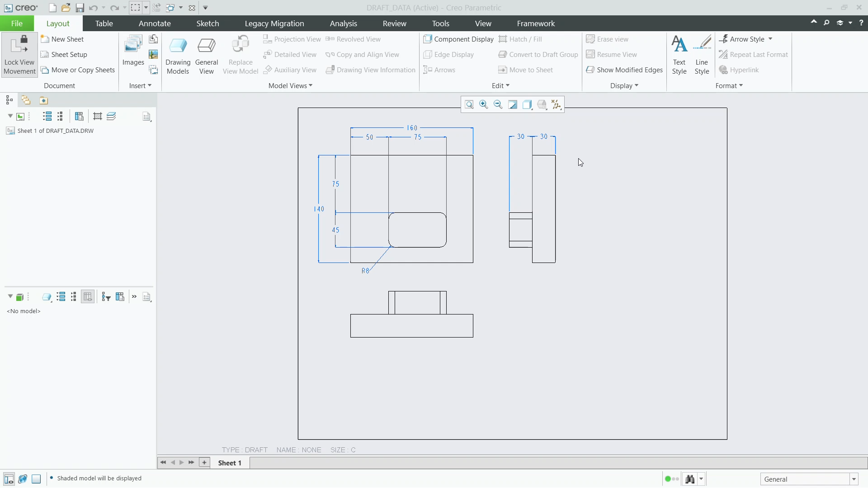Open the File menu
The height and width of the screenshot is (488, 868).
click(x=17, y=23)
